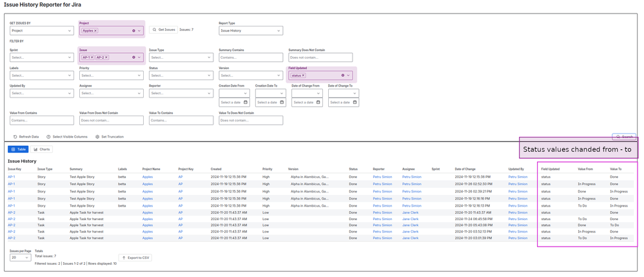Click the Issues: 7 count text
The image size is (644, 277).
[186, 30]
